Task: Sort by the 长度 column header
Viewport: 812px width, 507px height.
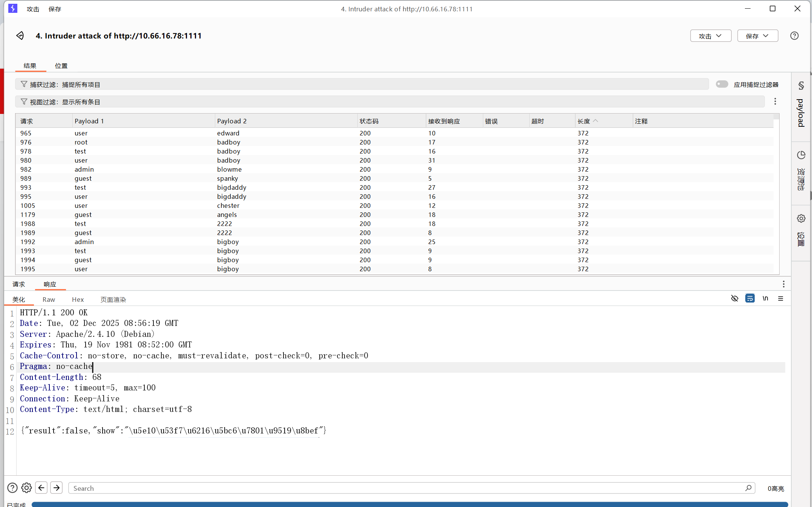Action: point(584,121)
